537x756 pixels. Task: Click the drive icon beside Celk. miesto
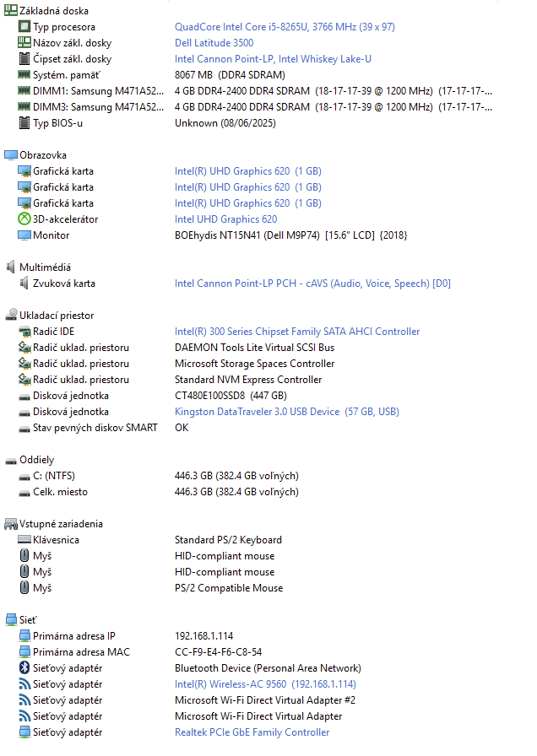pos(24,494)
